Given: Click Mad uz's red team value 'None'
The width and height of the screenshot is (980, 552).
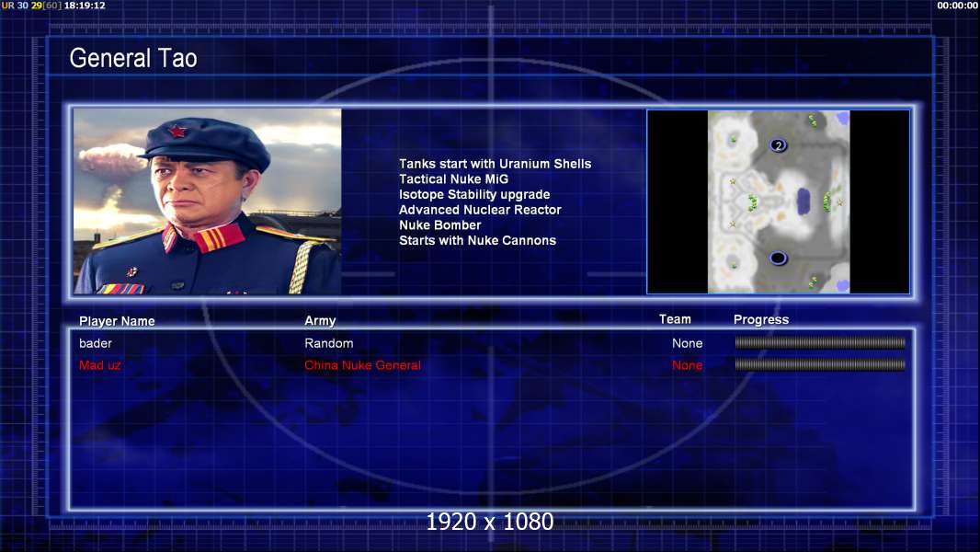Looking at the screenshot, I should pyautogui.click(x=687, y=365).
